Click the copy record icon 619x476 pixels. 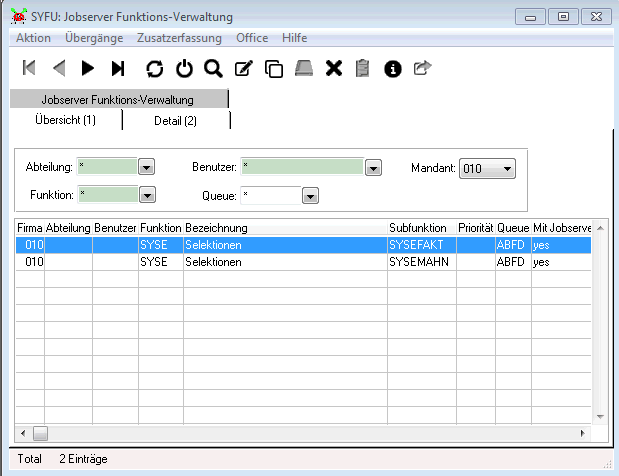pyautogui.click(x=273, y=68)
